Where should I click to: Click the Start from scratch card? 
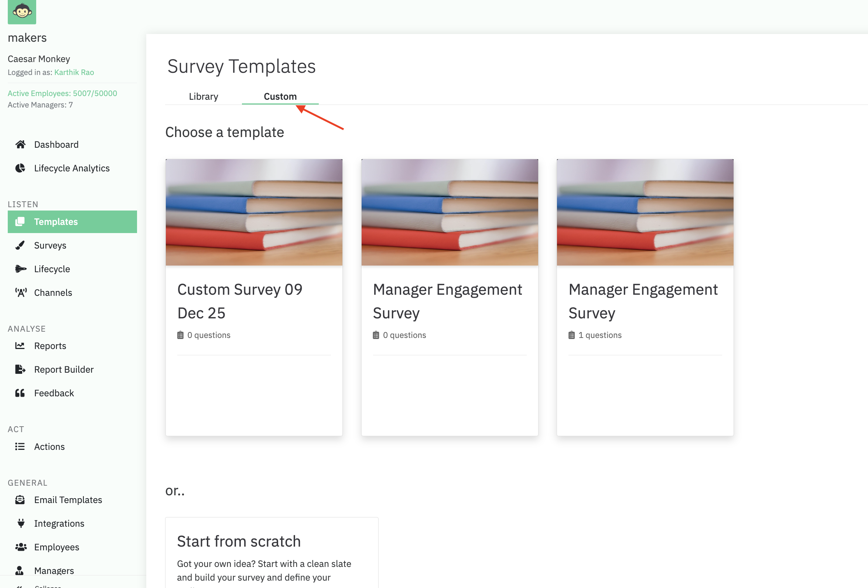(271, 553)
